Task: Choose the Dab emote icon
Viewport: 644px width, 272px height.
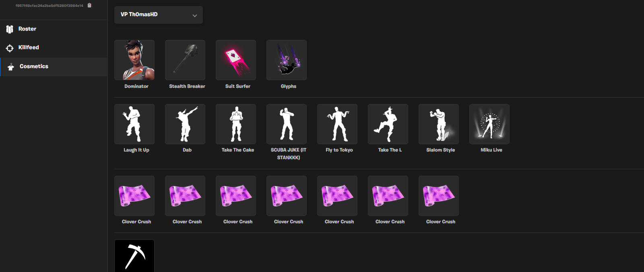Action: pos(185,124)
